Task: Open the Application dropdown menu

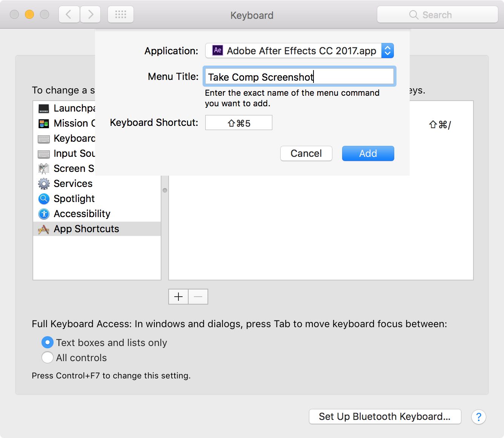Action: [294, 51]
